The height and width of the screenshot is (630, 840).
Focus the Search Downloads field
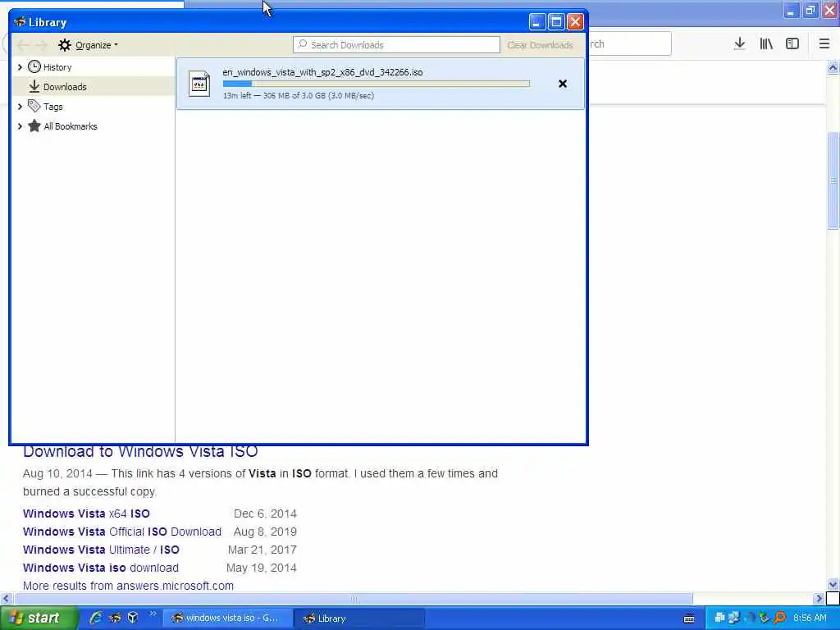[x=396, y=45]
